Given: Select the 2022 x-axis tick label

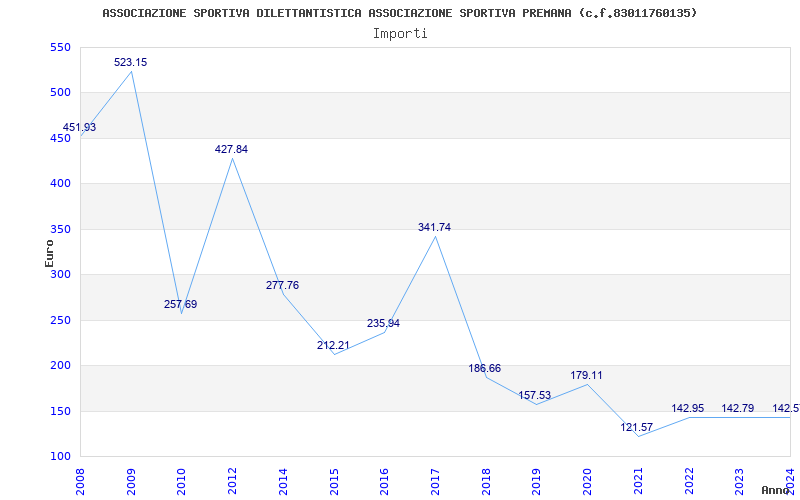Looking at the screenshot, I should (688, 482).
